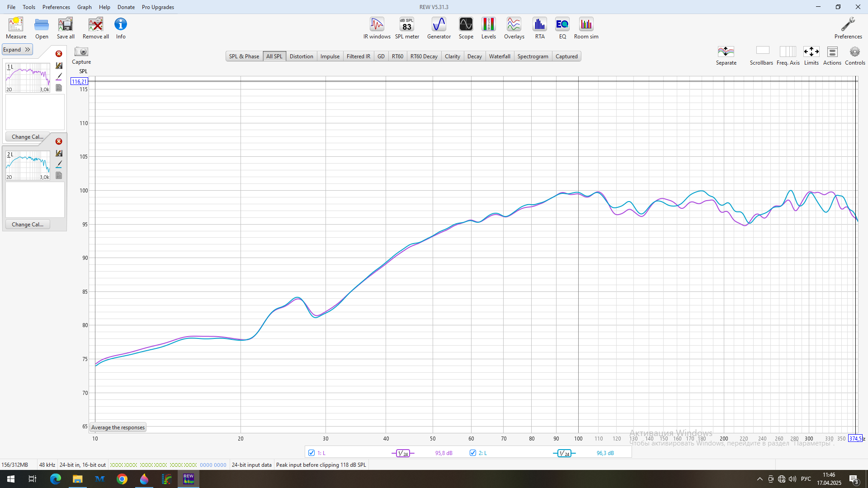Uncheck the 2: L trace checkbox
The image size is (868, 488).
pos(473,453)
